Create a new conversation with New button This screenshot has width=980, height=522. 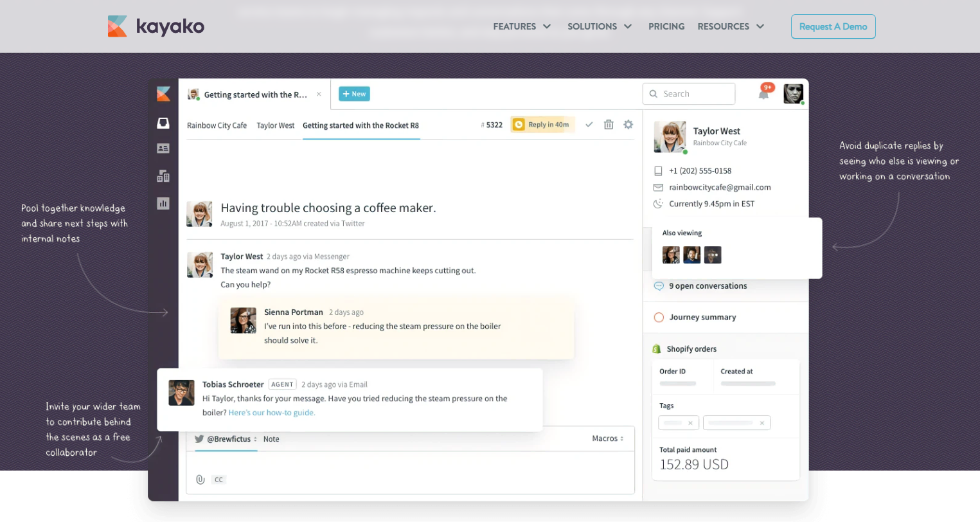point(354,94)
